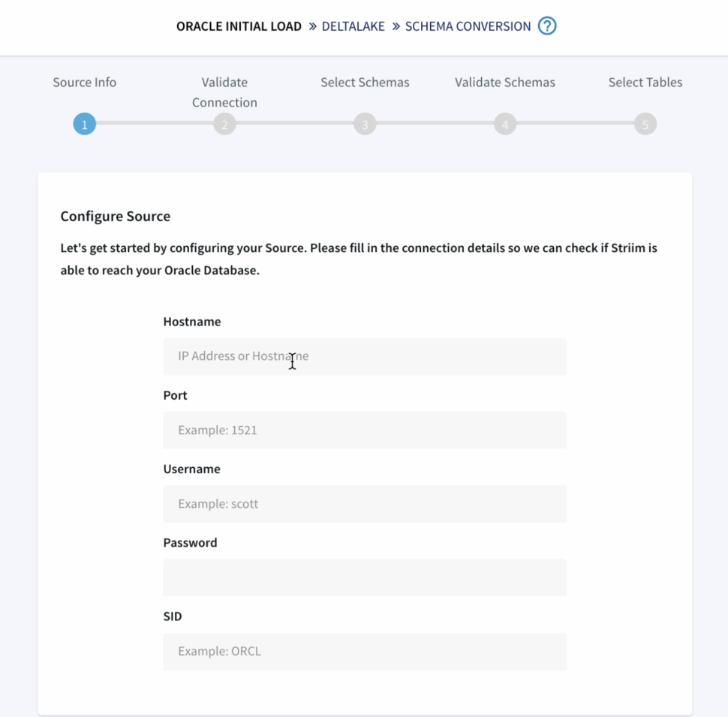Focus the Hostname input field
Viewport: 728px width, 717px height.
pyautogui.click(x=365, y=356)
